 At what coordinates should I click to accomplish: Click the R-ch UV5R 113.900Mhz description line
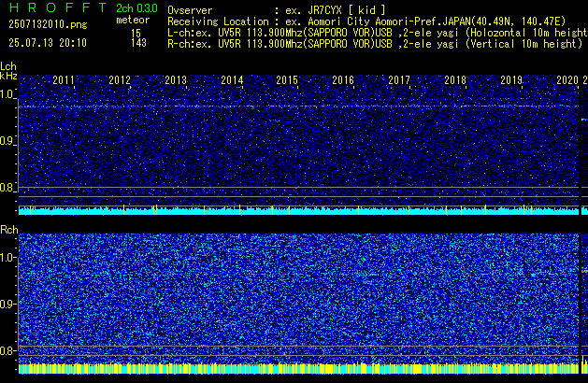[375, 44]
